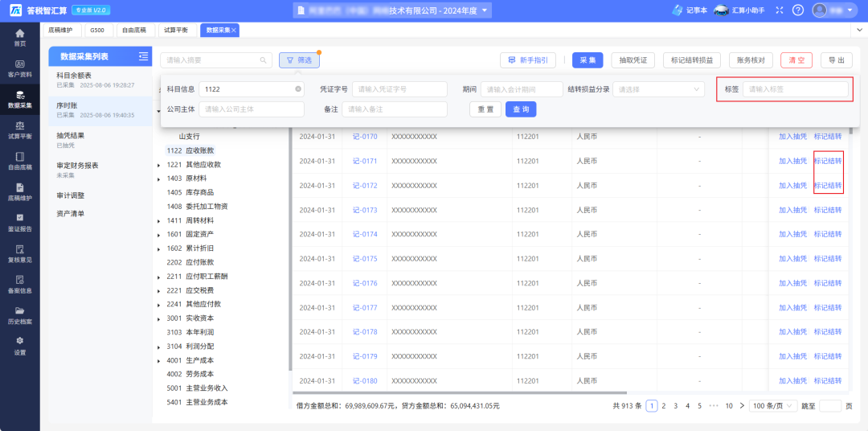Select 1405 库存商品 in subject tree

[190, 192]
